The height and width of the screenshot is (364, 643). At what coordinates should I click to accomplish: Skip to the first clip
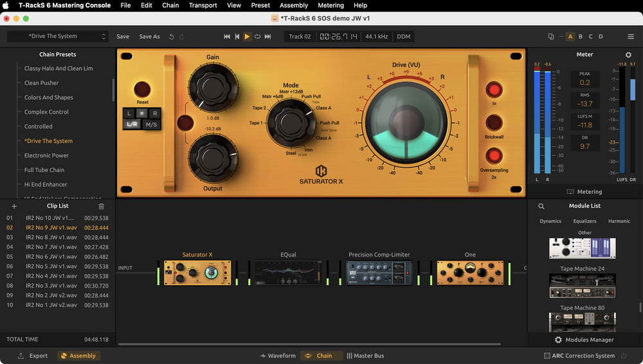pyautogui.click(x=227, y=37)
